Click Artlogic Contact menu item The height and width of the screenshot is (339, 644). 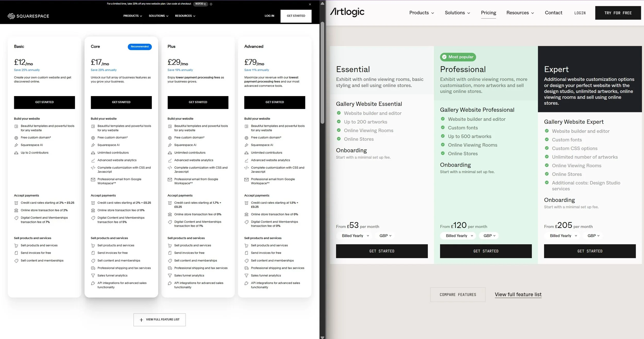pyautogui.click(x=553, y=13)
